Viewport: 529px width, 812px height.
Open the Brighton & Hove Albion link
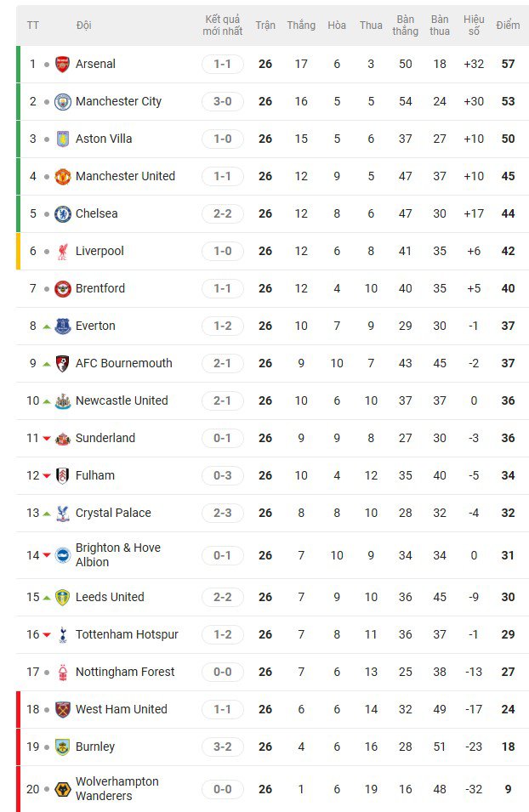click(117, 555)
